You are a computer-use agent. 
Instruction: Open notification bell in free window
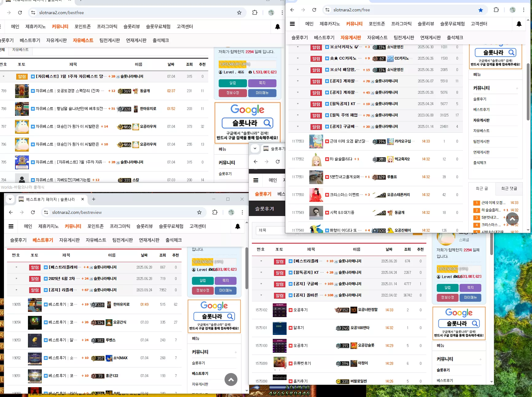519,24
